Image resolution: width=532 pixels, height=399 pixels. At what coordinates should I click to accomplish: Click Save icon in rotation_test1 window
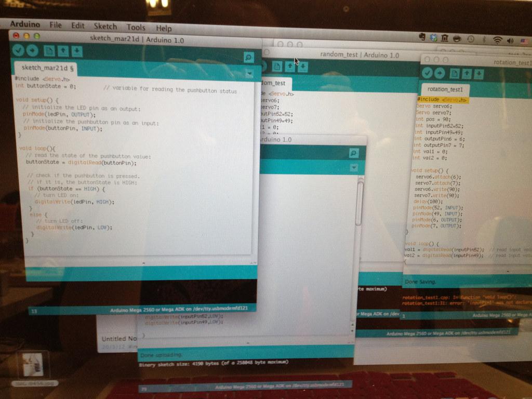click(x=479, y=73)
